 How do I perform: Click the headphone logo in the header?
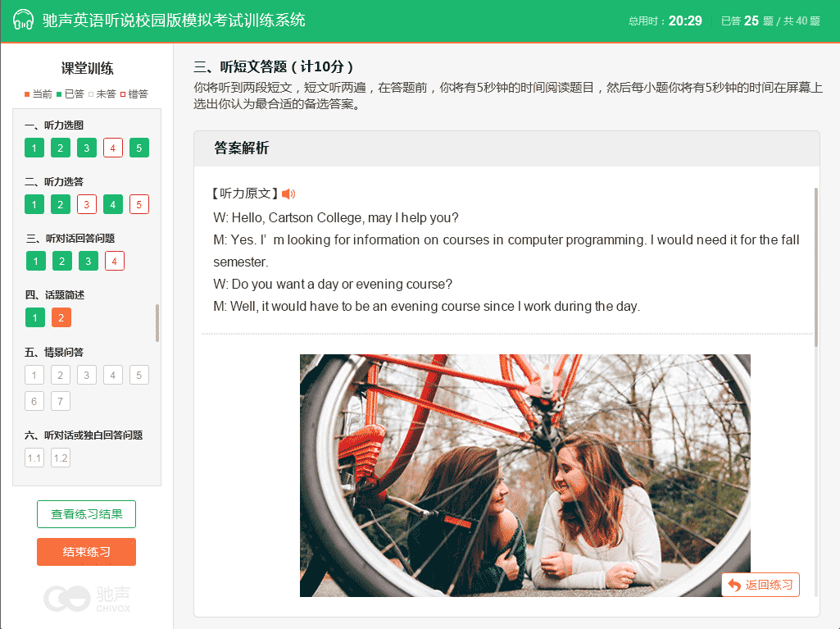click(x=23, y=20)
